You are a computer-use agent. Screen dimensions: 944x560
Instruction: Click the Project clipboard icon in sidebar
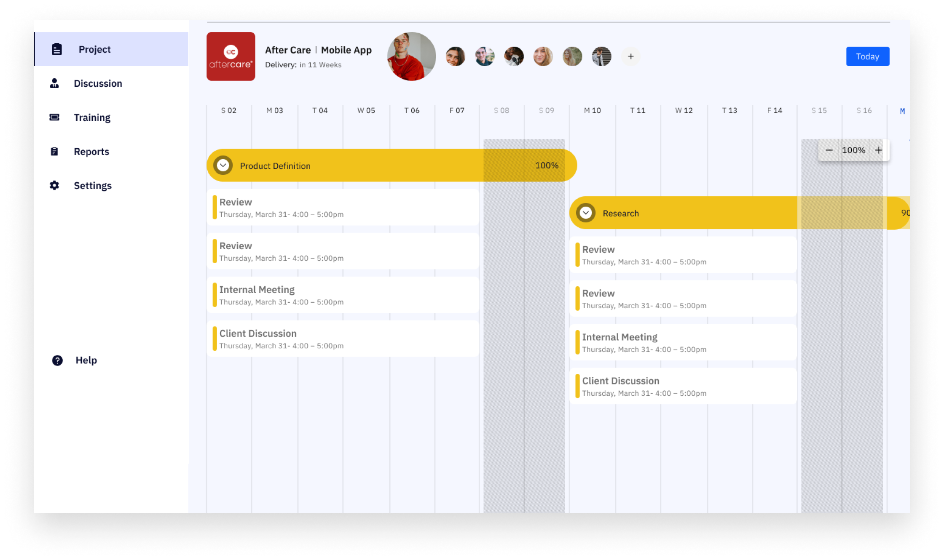tap(57, 49)
